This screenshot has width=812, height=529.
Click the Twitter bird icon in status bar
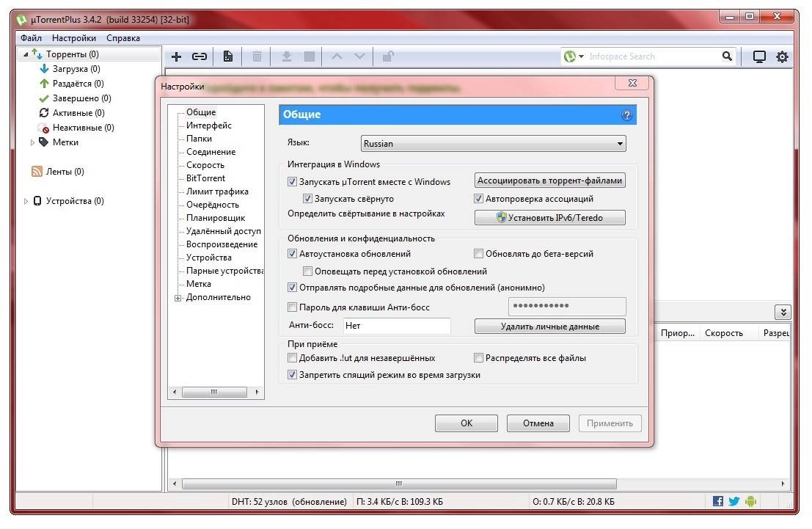[734, 501]
